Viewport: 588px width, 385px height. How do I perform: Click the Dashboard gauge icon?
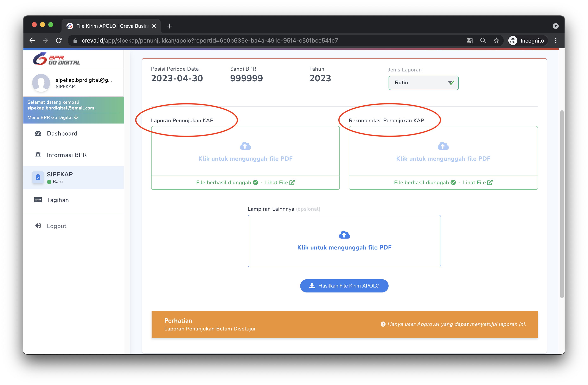click(x=38, y=133)
